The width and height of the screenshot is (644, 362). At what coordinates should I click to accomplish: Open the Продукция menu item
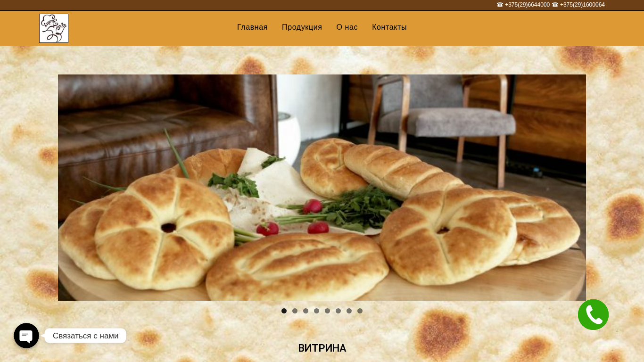(302, 27)
